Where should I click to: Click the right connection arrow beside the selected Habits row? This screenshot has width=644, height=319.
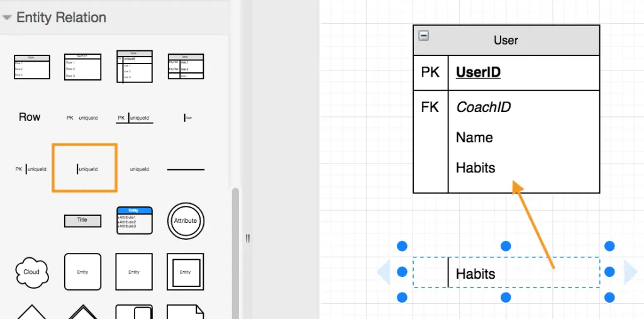(630, 272)
